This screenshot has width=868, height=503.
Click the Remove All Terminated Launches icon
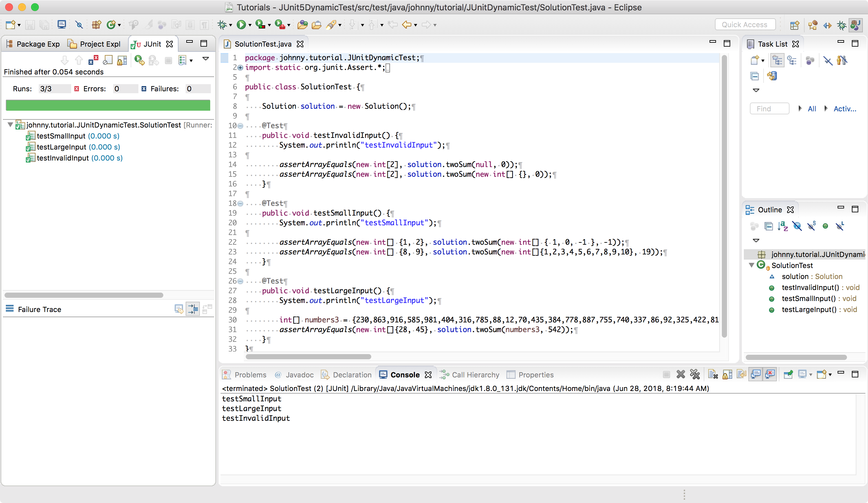point(695,374)
